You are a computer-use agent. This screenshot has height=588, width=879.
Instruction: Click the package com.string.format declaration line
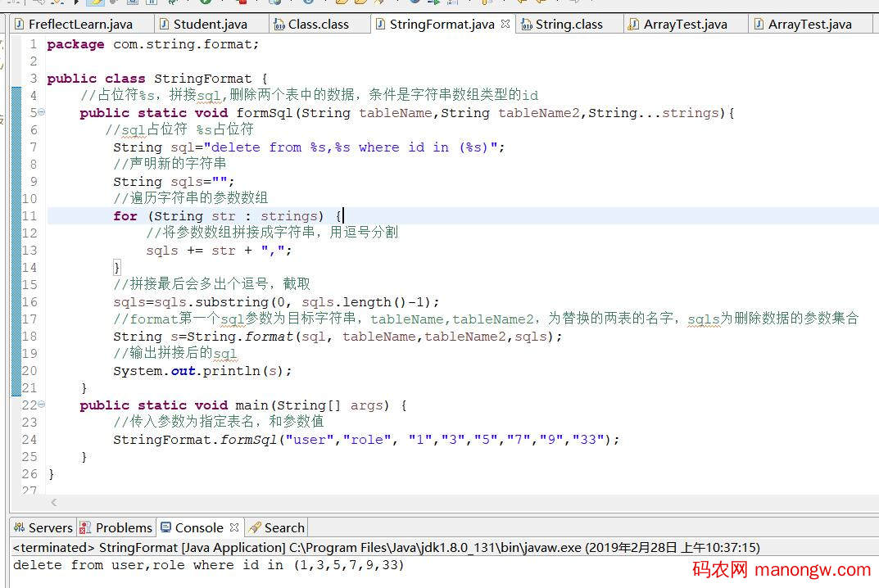pos(152,44)
